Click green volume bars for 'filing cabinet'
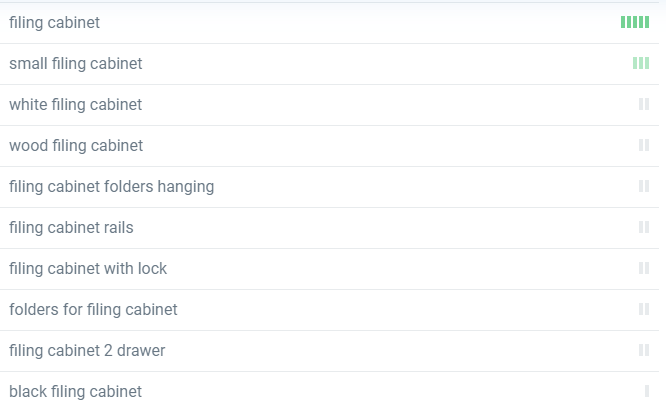The image size is (666, 409). 635,22
